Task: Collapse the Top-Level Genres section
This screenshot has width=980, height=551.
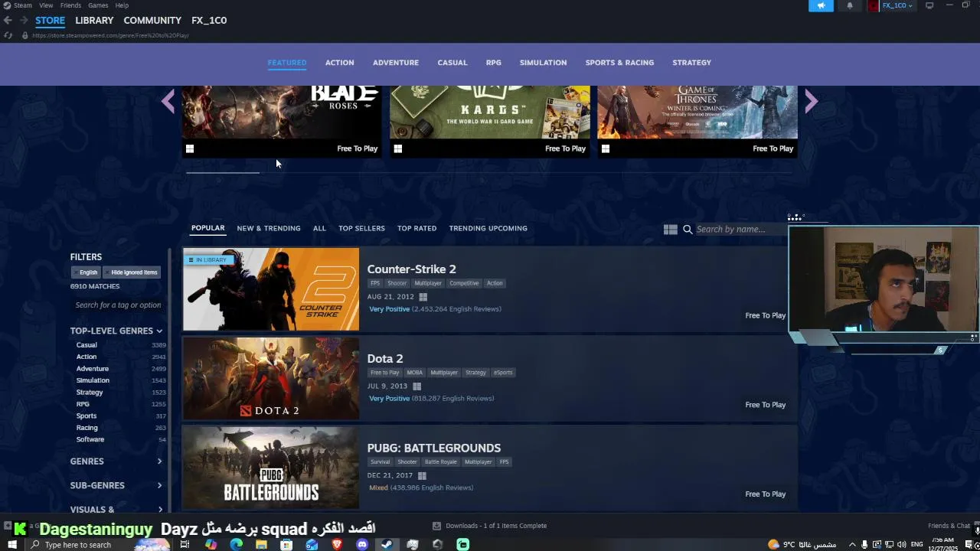Action: click(116, 331)
